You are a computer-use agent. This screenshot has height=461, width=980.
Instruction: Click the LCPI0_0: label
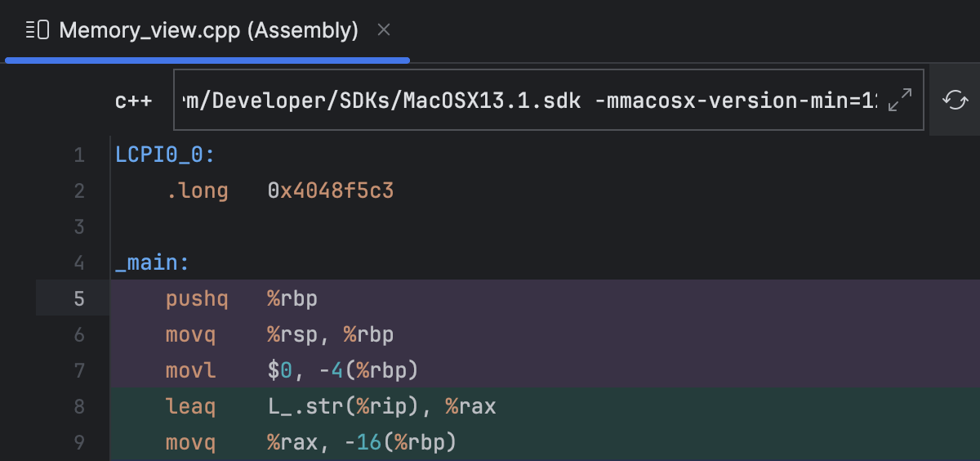pos(165,154)
